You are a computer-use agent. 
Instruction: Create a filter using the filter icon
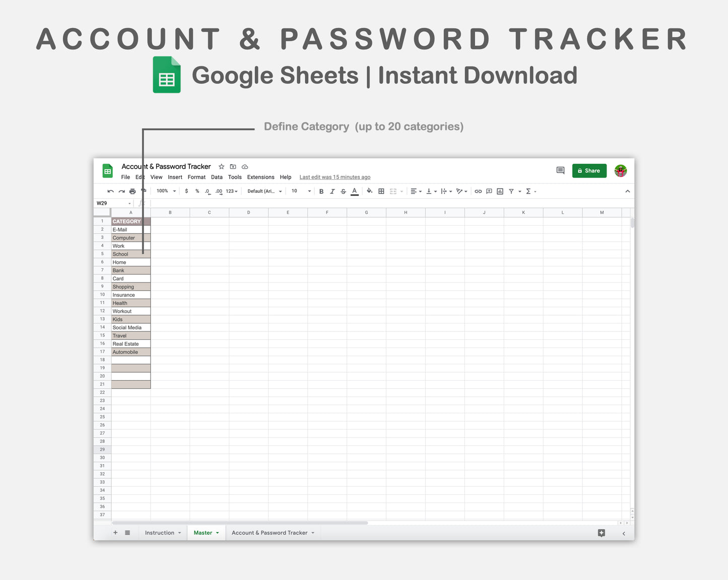[x=511, y=191]
